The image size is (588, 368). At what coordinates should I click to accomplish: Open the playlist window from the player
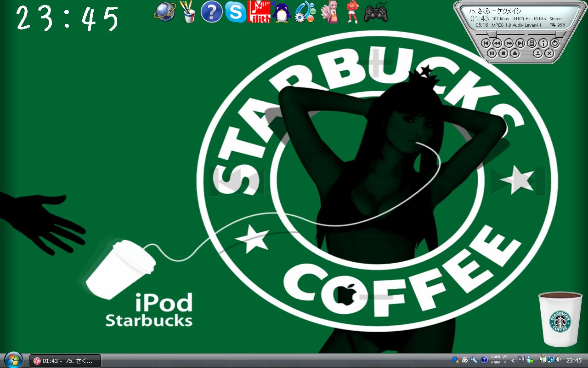coord(532,43)
